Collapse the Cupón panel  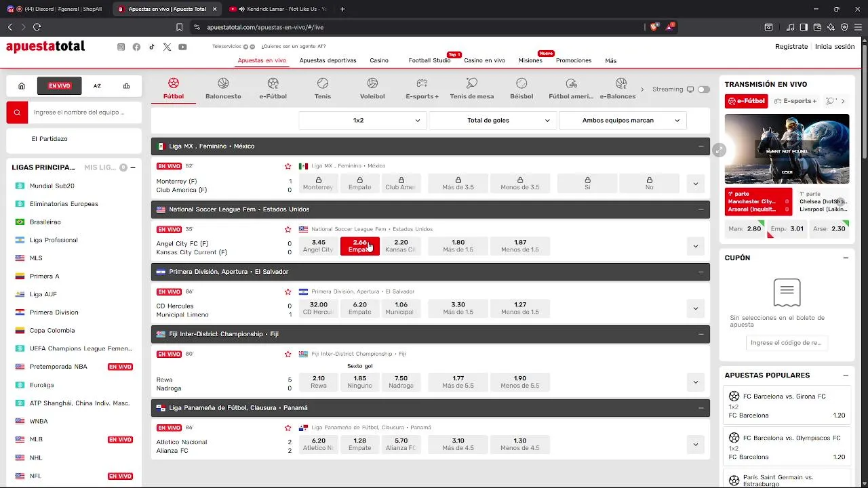point(846,258)
